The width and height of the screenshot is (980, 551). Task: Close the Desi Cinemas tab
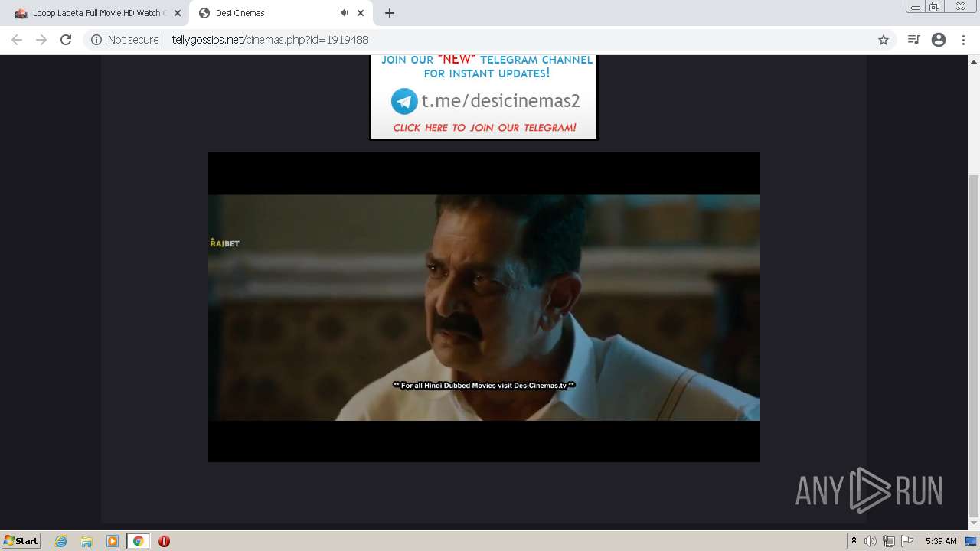[x=361, y=13]
